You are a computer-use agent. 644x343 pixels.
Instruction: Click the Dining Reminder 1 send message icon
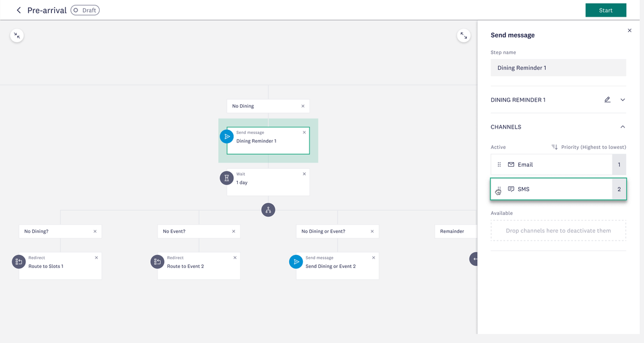pos(227,136)
